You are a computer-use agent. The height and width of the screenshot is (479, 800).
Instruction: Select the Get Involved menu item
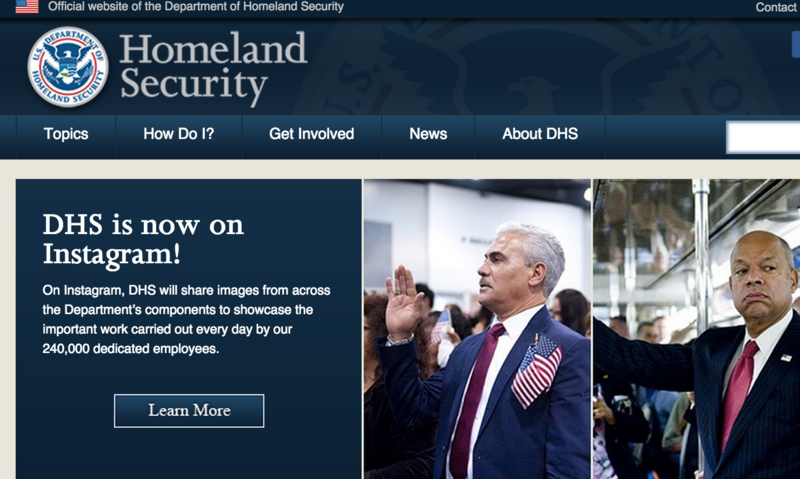tap(312, 134)
